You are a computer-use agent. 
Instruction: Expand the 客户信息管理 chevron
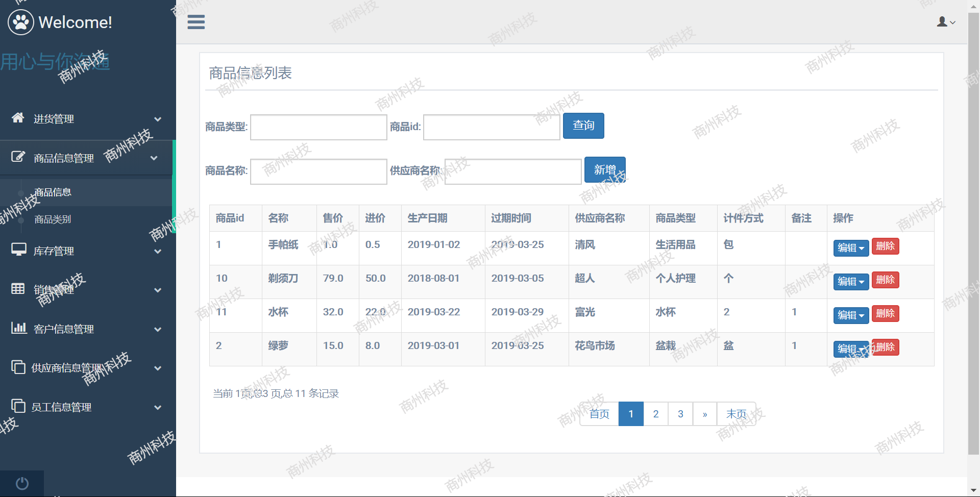[x=158, y=329]
